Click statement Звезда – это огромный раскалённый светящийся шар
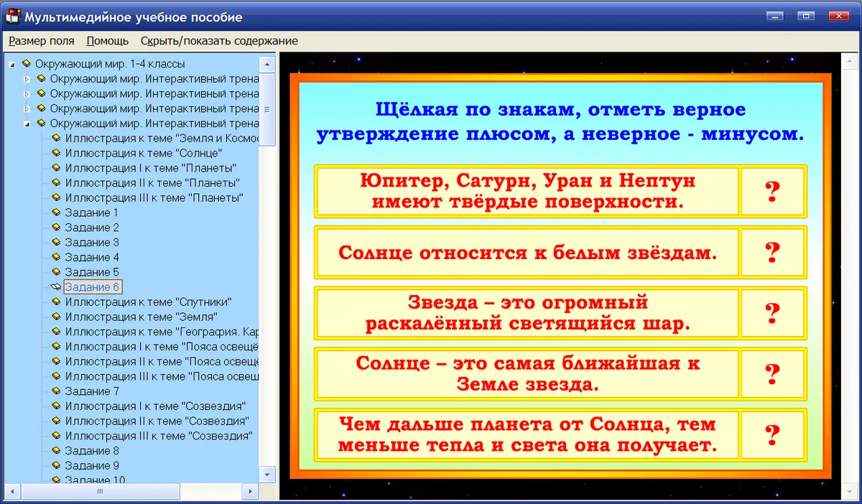Screen dimensions: 862x504 [x=527, y=313]
